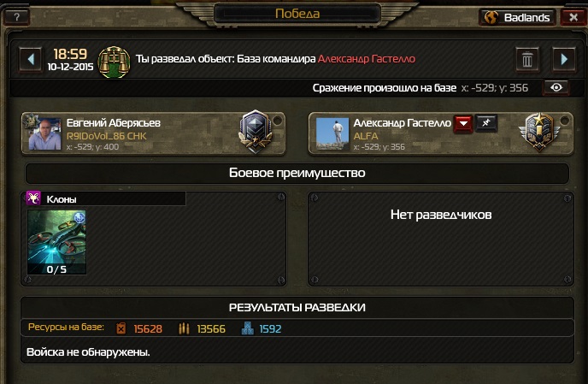The image size is (588, 384).
Task: Open help with the question mark button
Action: click(16, 17)
